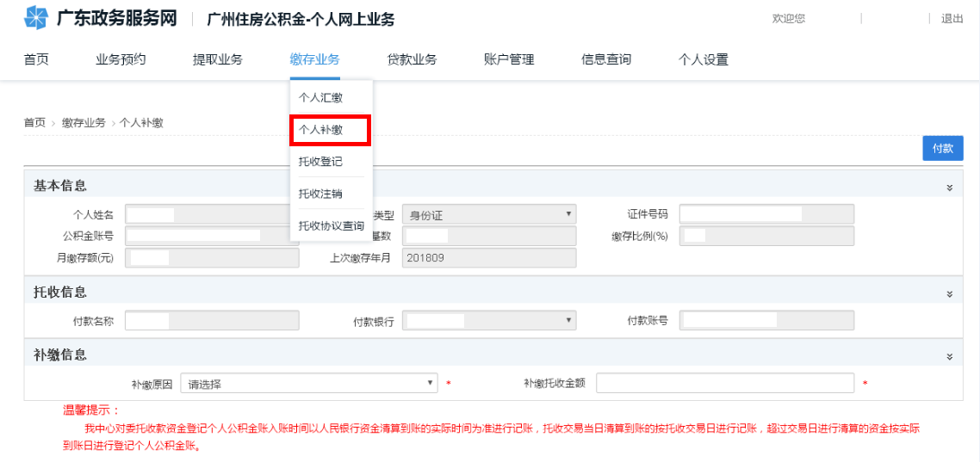Open the 身份证 certificate type dropdown

488,215
